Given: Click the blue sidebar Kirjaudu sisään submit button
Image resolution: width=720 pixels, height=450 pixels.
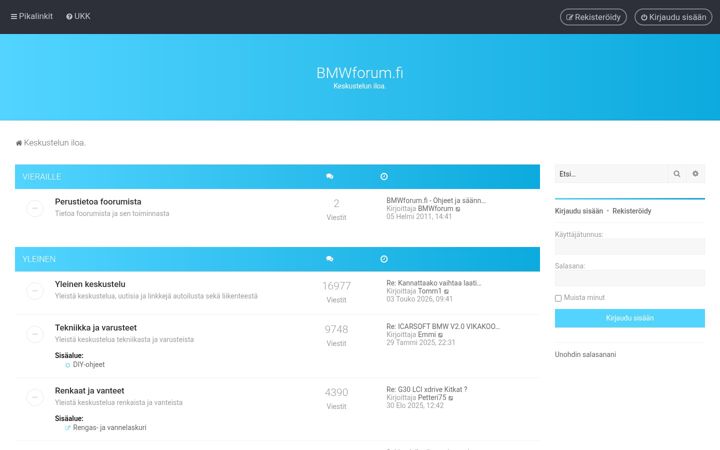Looking at the screenshot, I should point(630,318).
